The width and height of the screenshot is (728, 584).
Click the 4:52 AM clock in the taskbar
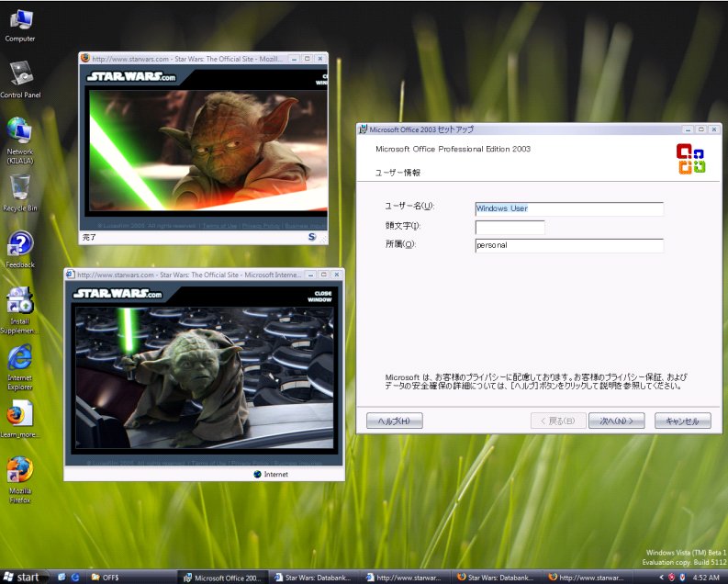706,577
